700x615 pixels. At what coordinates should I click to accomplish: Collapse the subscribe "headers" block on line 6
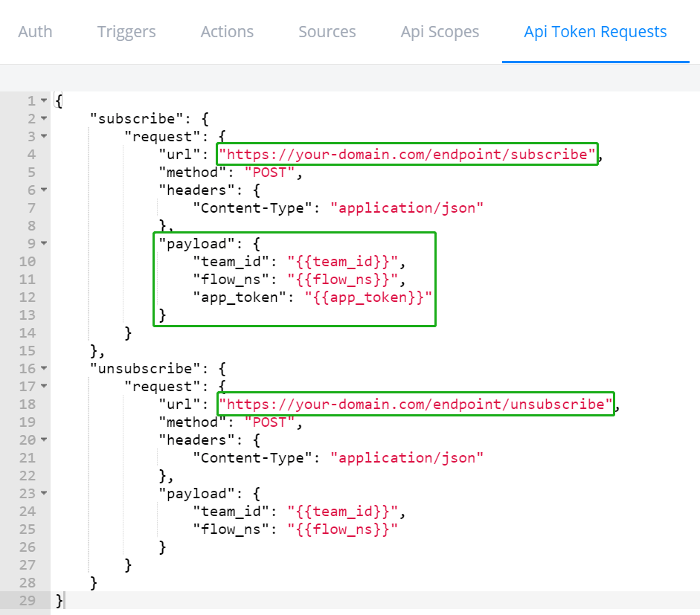44,190
